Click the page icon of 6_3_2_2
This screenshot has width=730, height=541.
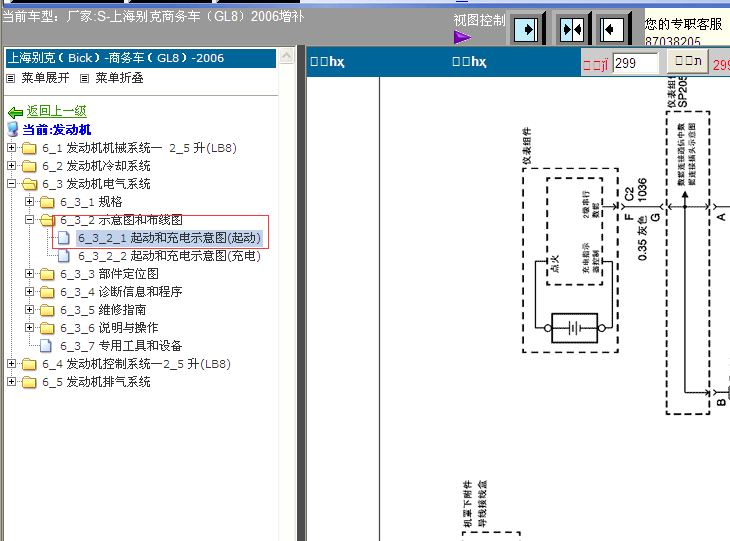pos(64,256)
